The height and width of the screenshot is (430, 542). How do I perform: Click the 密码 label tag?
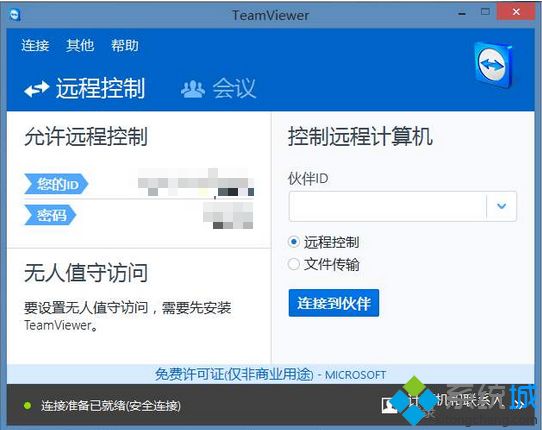pyautogui.click(x=50, y=215)
